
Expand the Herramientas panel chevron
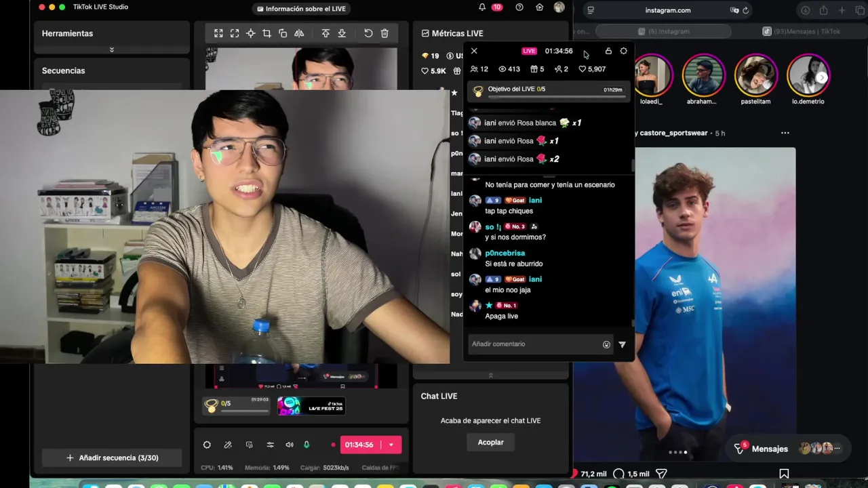pyautogui.click(x=112, y=49)
